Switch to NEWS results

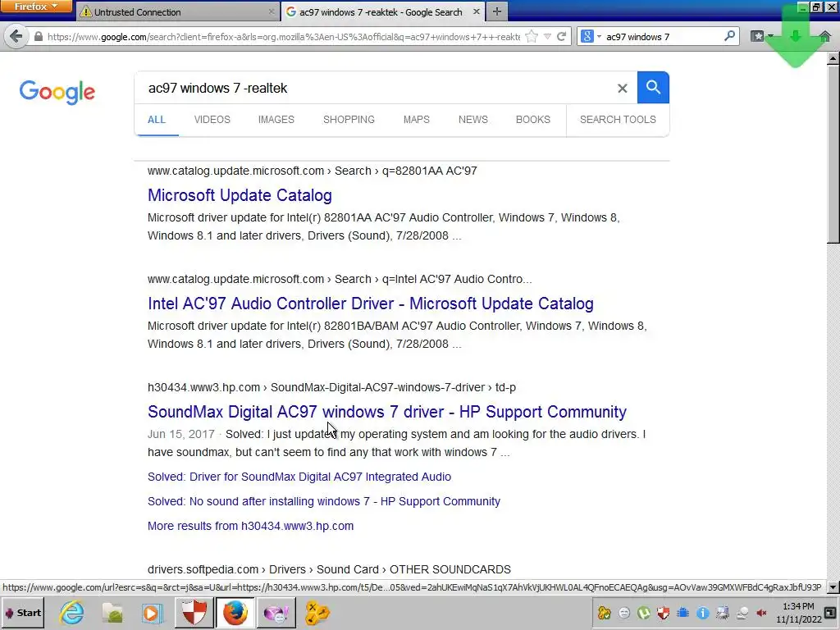[473, 120]
